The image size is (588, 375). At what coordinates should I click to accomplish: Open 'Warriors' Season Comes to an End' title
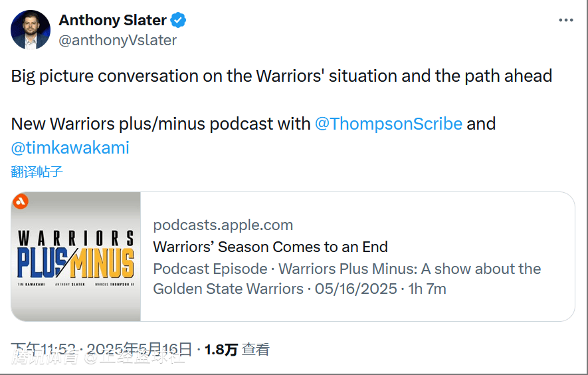point(270,247)
